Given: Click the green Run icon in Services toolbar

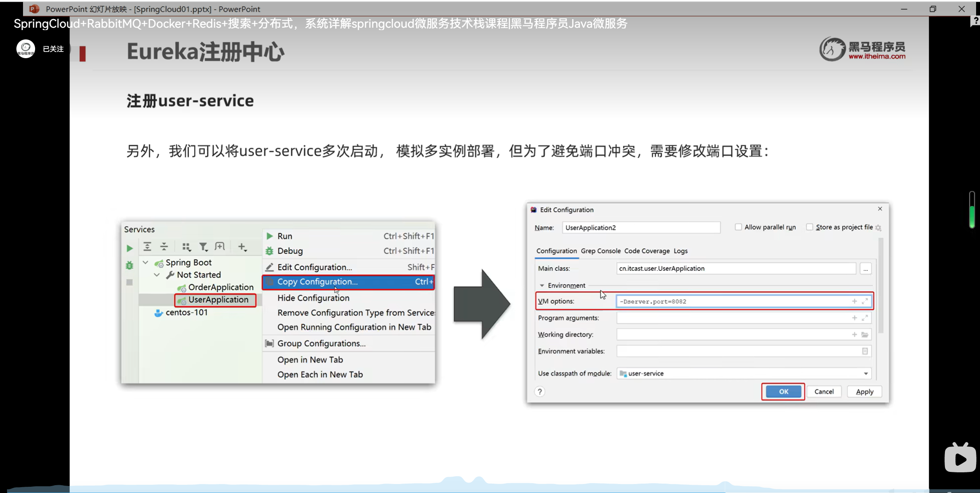Looking at the screenshot, I should coord(130,248).
